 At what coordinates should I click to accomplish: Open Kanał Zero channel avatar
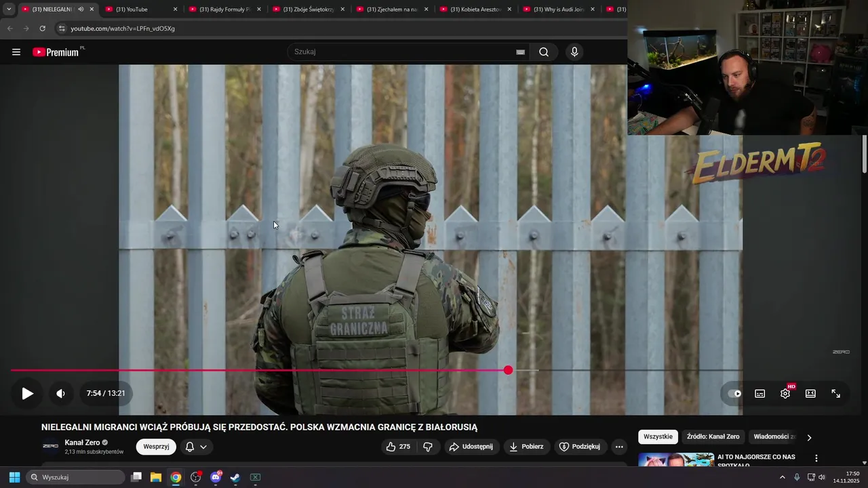[x=51, y=446]
